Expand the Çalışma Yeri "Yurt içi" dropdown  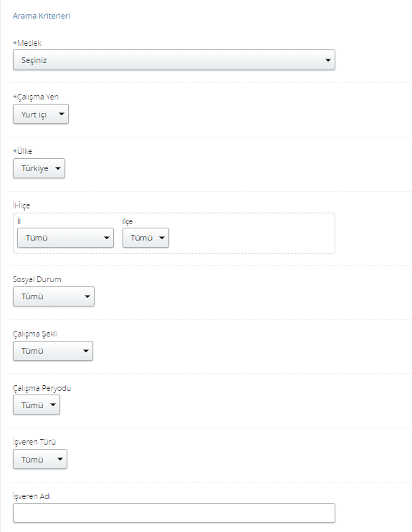tap(41, 114)
